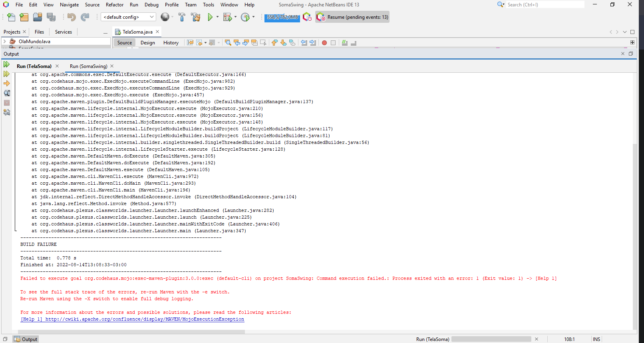Click the New Project icon
Screen dimensions: 644x343
click(24, 17)
